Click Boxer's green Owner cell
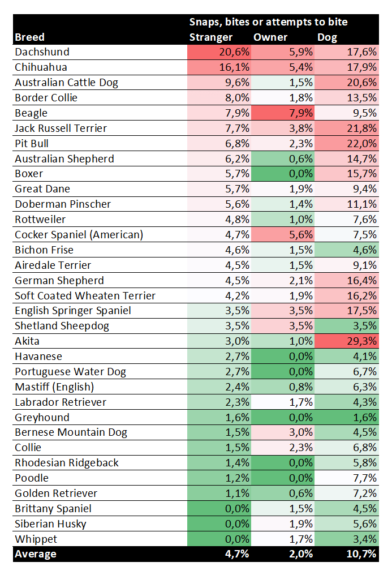This screenshot has height=575, width=392. click(x=283, y=174)
